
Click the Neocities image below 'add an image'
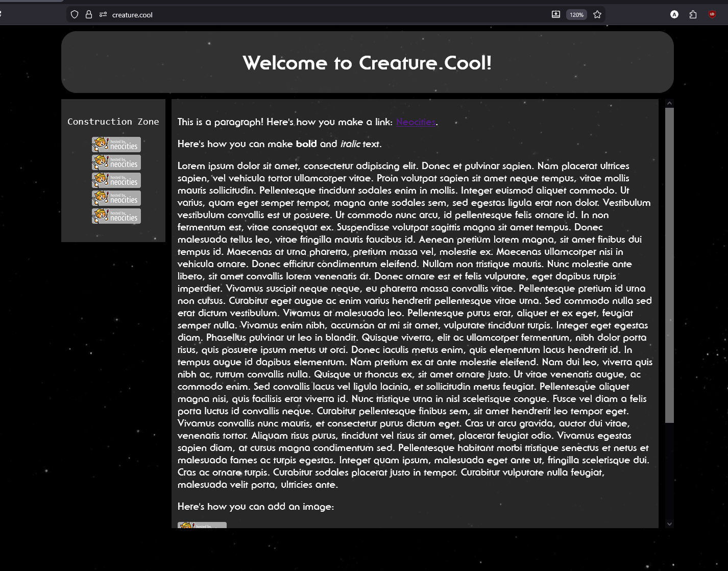[202, 526]
